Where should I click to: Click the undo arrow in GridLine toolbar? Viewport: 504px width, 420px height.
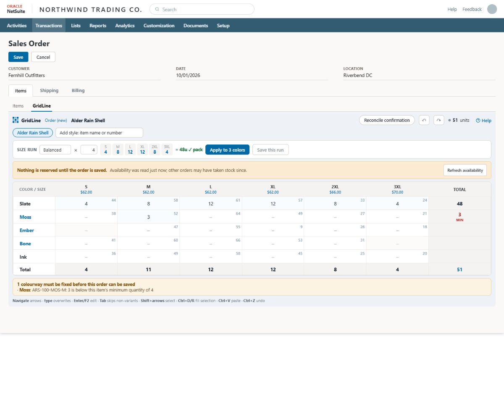click(424, 120)
